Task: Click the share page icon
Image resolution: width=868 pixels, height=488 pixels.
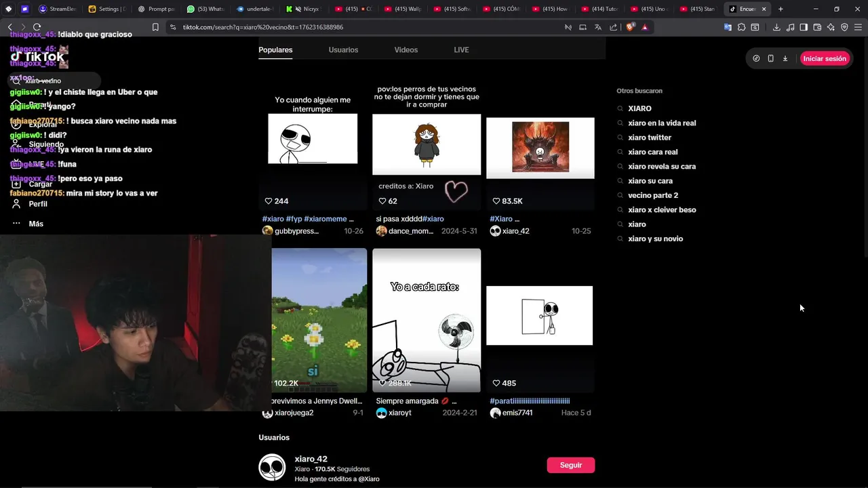Action: pos(613,27)
